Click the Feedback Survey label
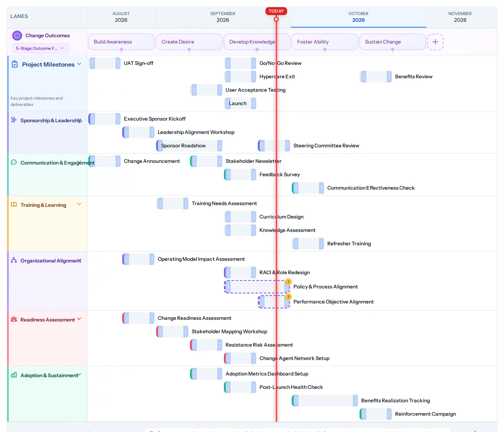Viewport: 504px width, 432px height. point(279,175)
